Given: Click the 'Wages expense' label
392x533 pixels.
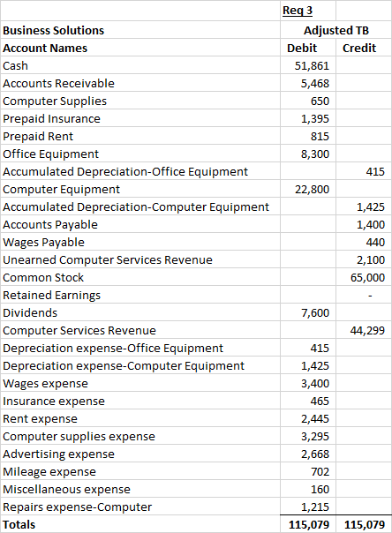Looking at the screenshot, I should 45,384.
